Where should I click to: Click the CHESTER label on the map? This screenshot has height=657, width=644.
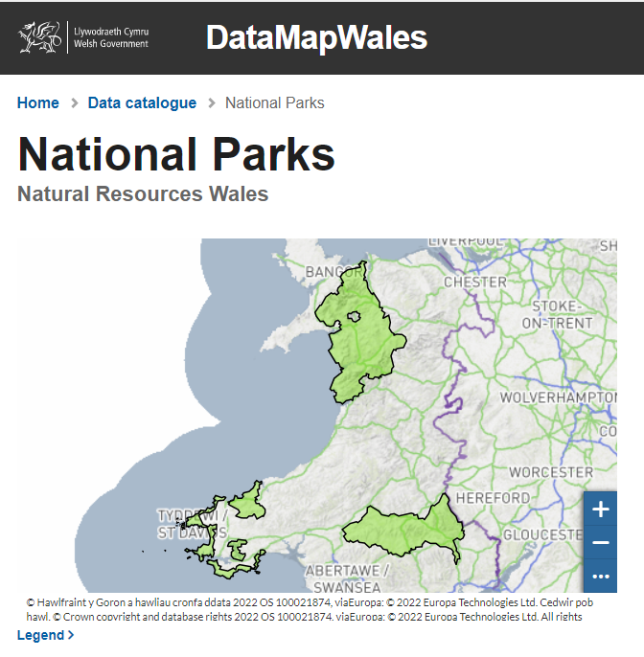475,282
